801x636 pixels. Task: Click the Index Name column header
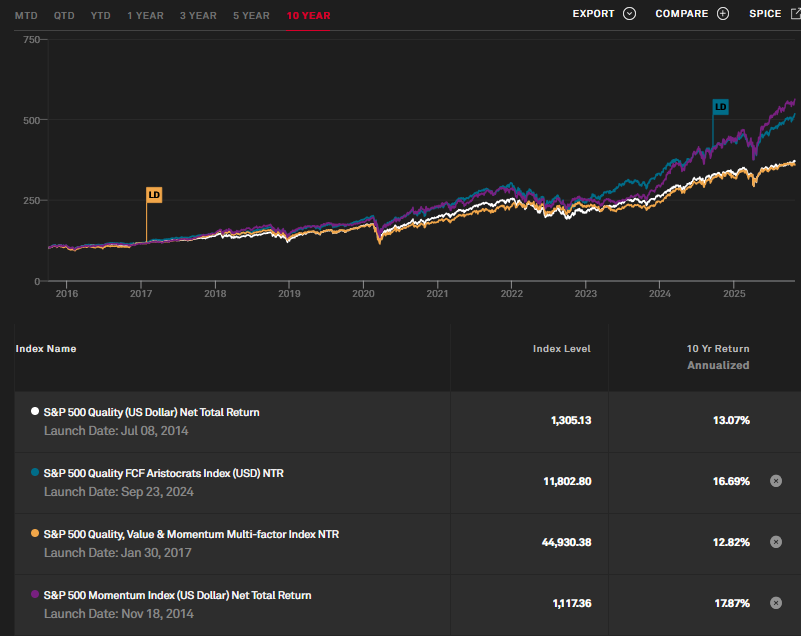tap(46, 349)
